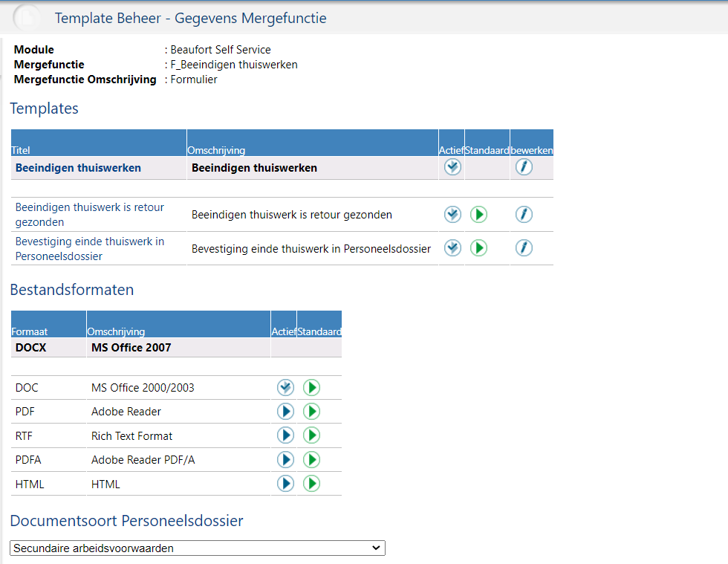Viewport: 728px width, 564px height.
Task: Select the Adobe Reader PDF/A description
Action: click(x=143, y=460)
